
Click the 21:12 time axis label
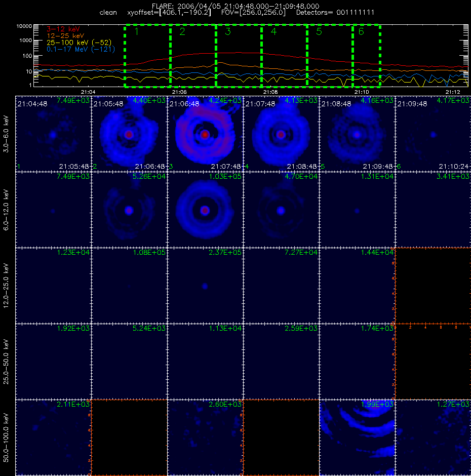[453, 92]
